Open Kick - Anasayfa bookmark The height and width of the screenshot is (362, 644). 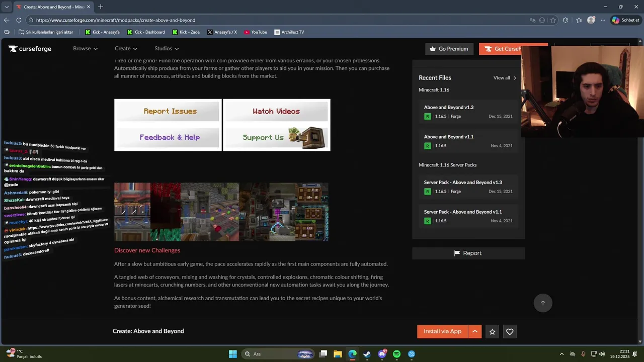pos(103,32)
